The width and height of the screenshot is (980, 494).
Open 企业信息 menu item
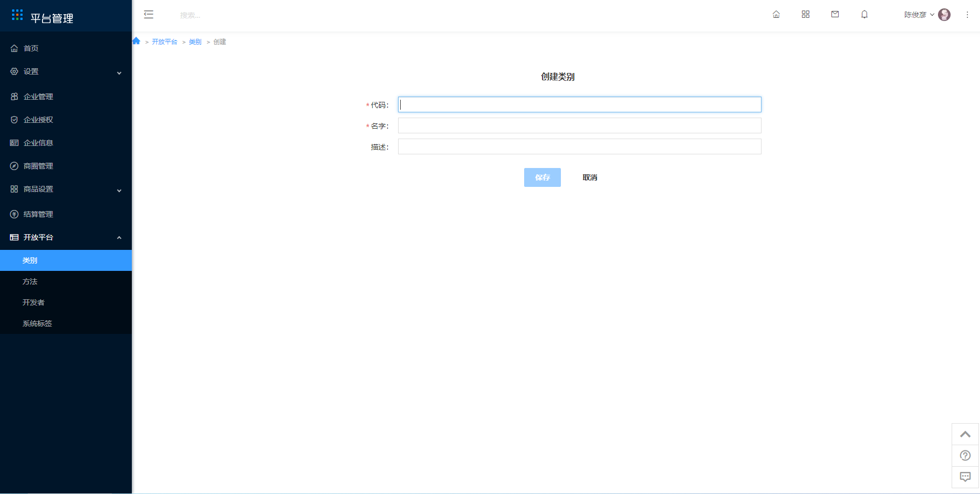click(66, 143)
